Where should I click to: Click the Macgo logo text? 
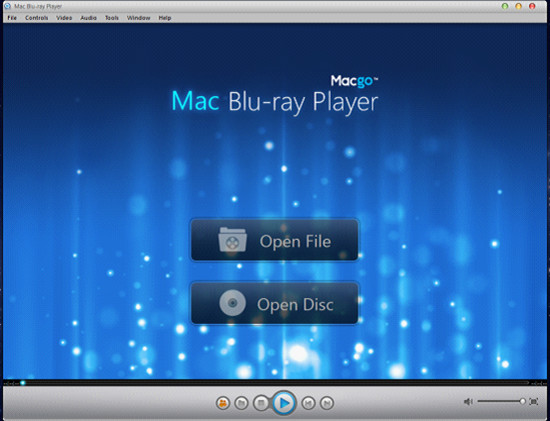(x=354, y=81)
